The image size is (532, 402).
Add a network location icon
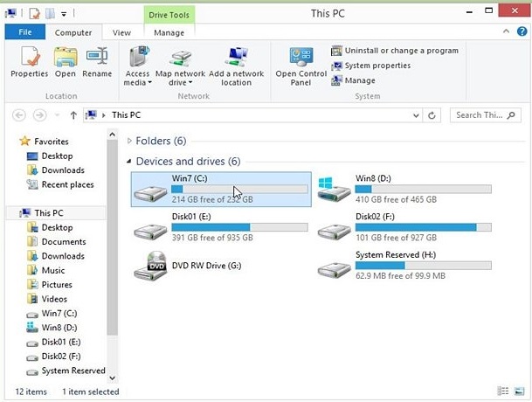coord(236,57)
